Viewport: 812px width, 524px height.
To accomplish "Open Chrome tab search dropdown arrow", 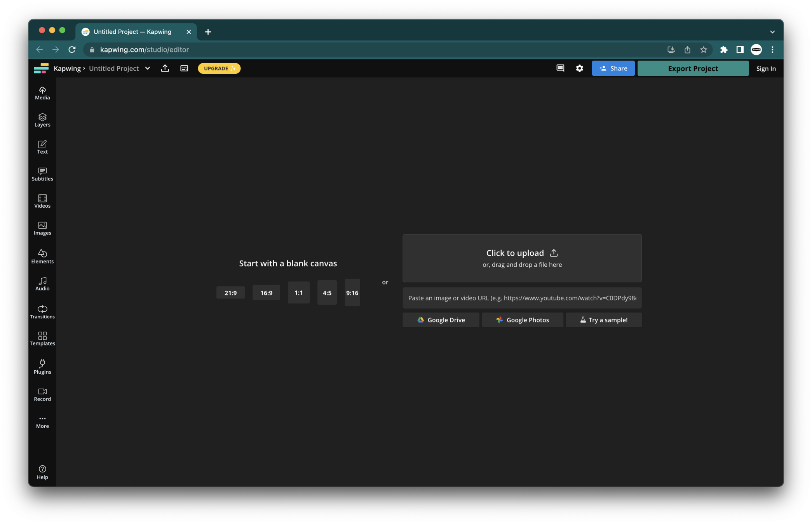I will pos(772,32).
